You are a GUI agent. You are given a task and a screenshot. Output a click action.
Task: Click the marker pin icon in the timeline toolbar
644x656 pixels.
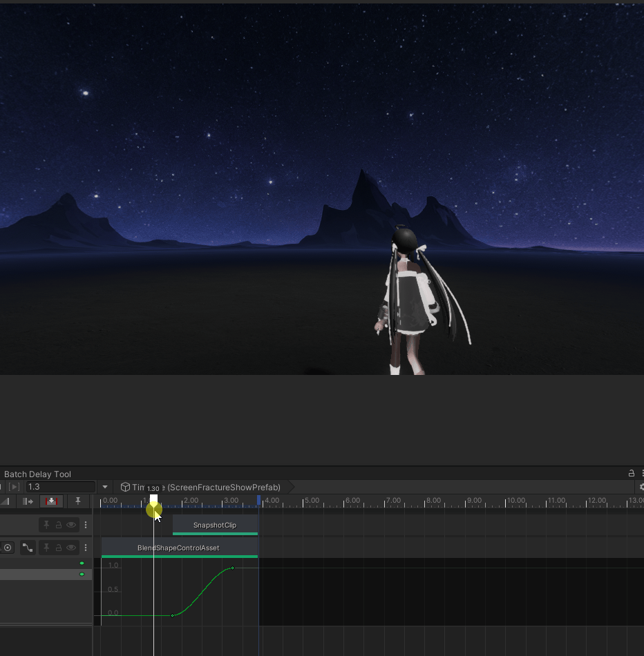point(78,501)
